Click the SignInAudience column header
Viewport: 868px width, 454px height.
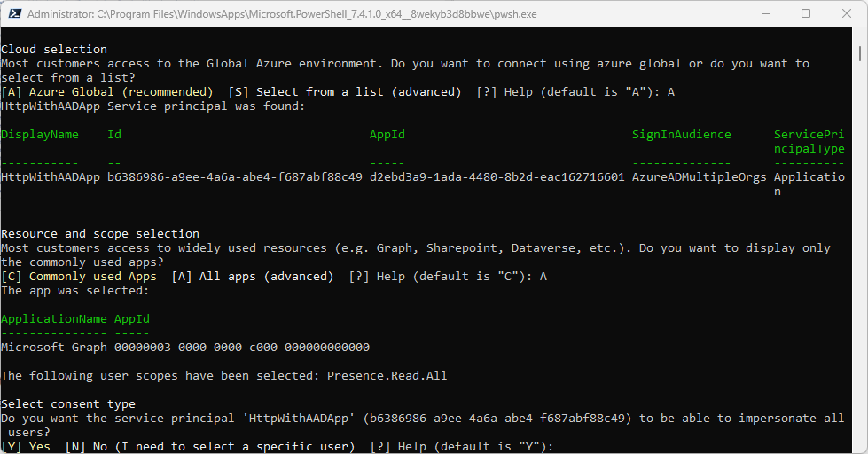682,135
